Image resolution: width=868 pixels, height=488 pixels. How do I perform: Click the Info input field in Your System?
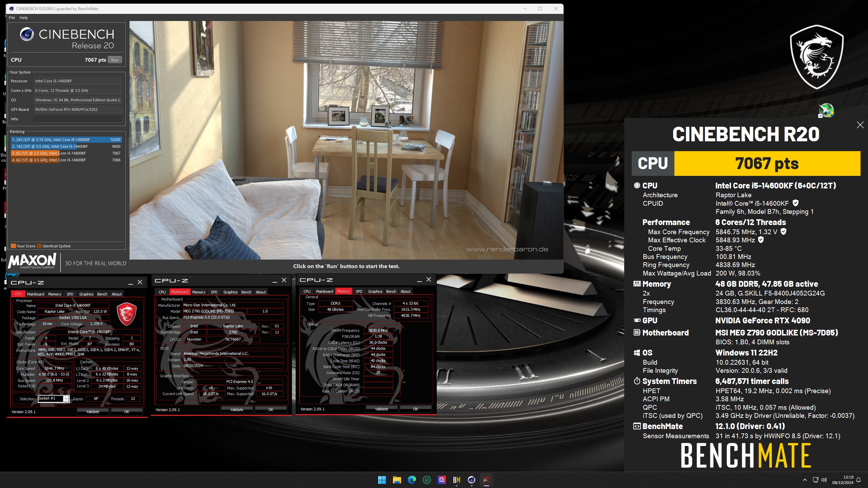[78, 119]
